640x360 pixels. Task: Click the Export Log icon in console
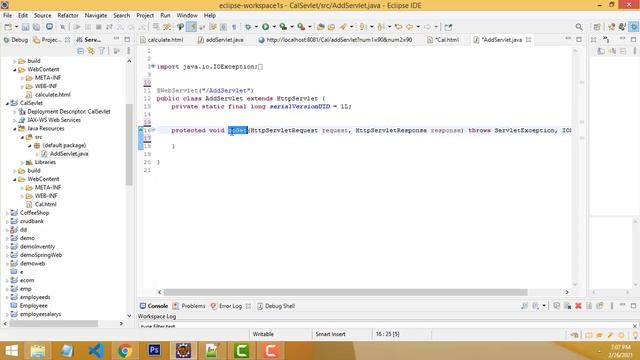524,306
